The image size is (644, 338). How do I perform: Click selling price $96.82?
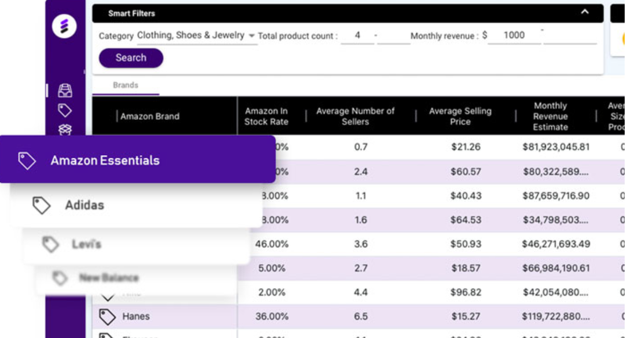click(466, 292)
